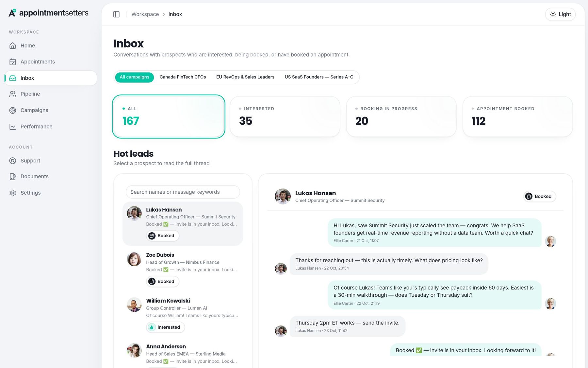The image size is (588, 368).
Task: Open the Pipeline people icon
Action: pyautogui.click(x=13, y=94)
